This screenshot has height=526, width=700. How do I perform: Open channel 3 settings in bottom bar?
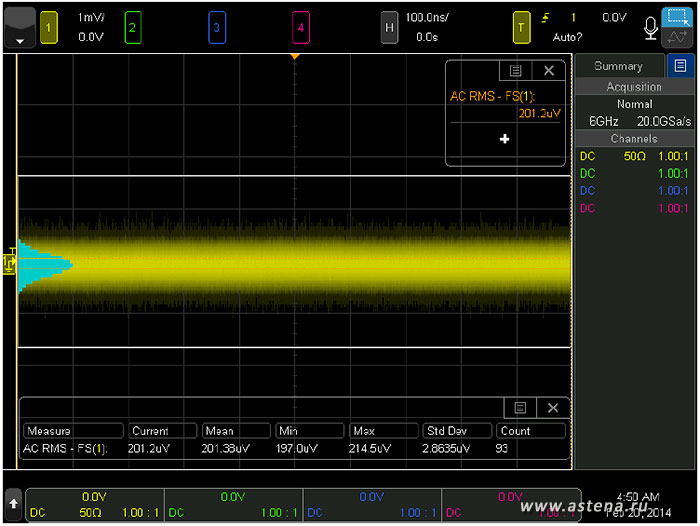tap(372, 505)
